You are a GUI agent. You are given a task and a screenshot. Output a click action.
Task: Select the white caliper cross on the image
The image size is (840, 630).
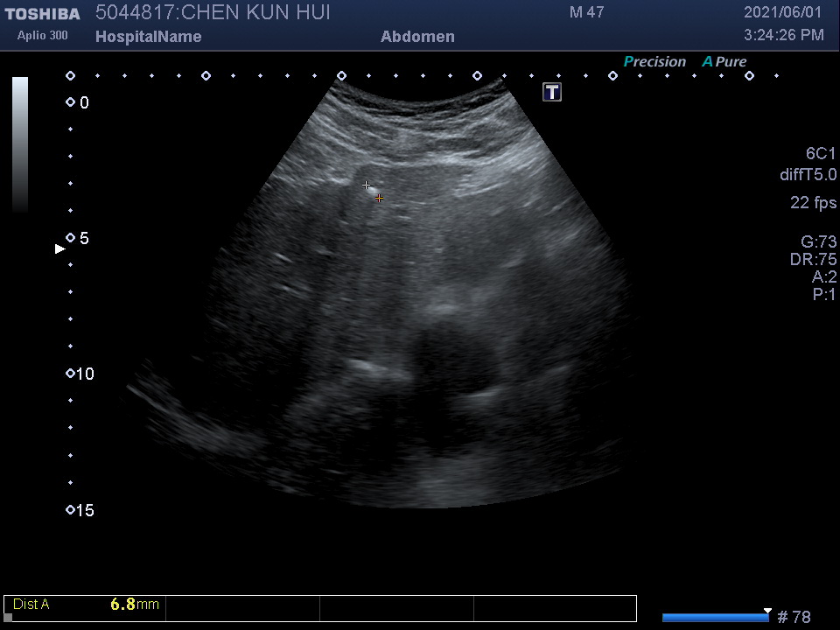pos(367,185)
